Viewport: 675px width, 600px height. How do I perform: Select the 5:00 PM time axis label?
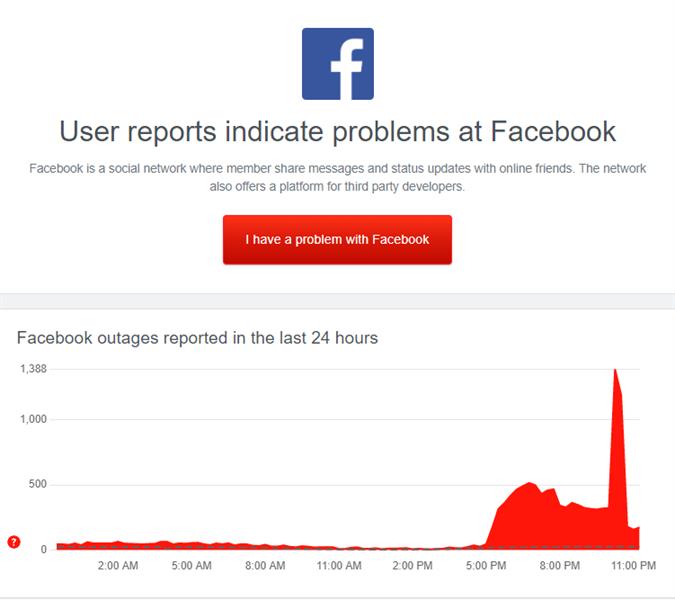point(486,566)
